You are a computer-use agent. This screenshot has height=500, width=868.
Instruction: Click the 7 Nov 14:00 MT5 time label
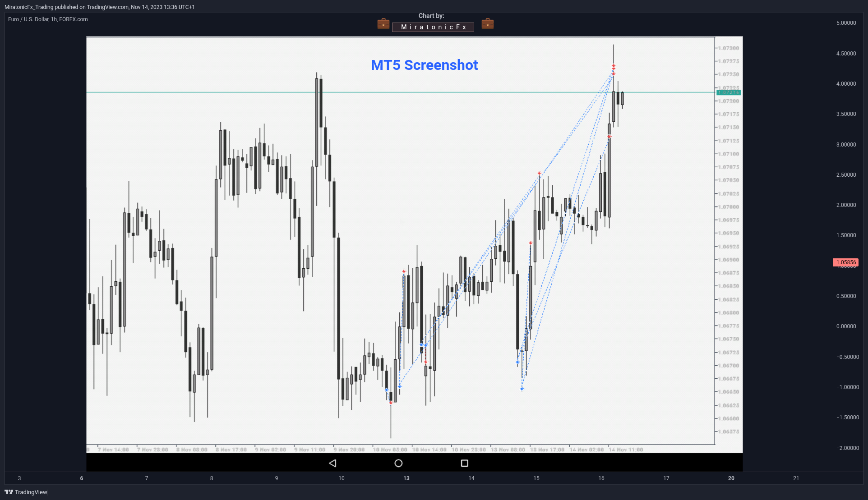tap(113, 450)
